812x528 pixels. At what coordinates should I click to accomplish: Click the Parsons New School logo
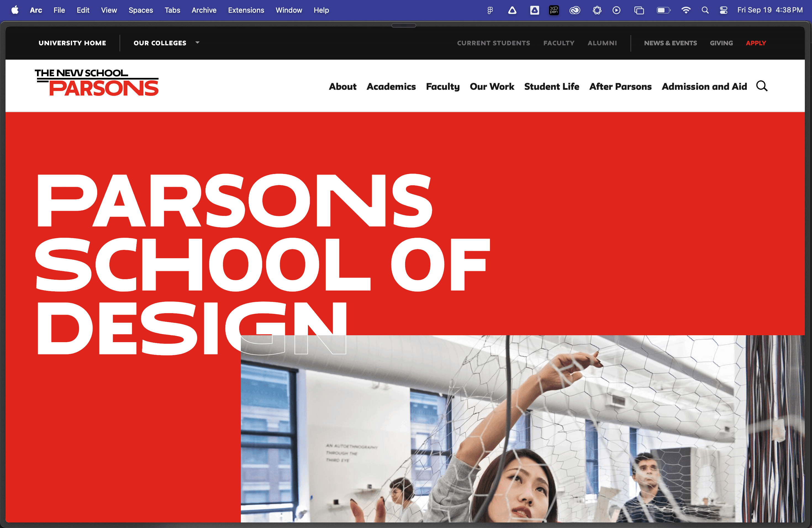(97, 83)
